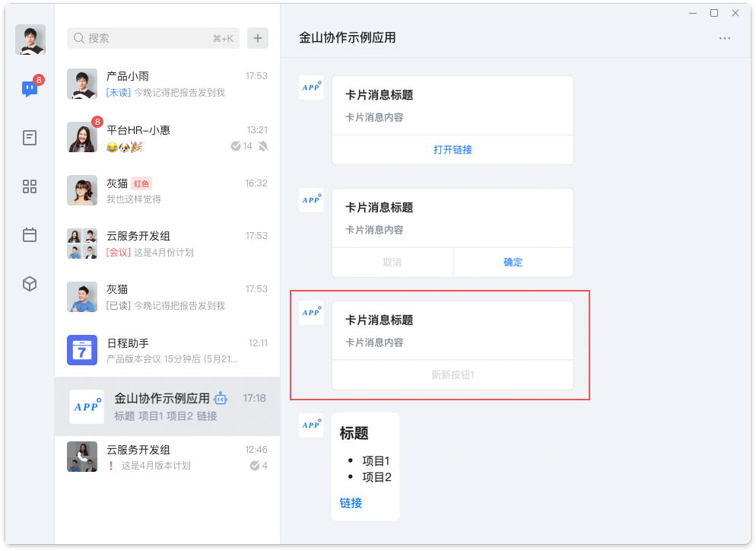756x551 pixels.
Task: Switch to the 日程助手 conversation
Action: tap(167, 350)
